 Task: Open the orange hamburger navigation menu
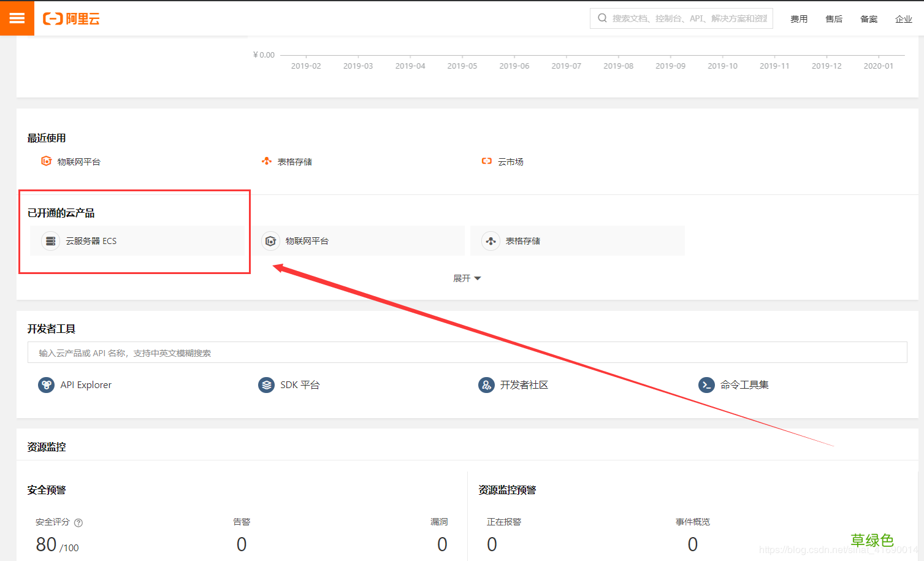tap(17, 18)
